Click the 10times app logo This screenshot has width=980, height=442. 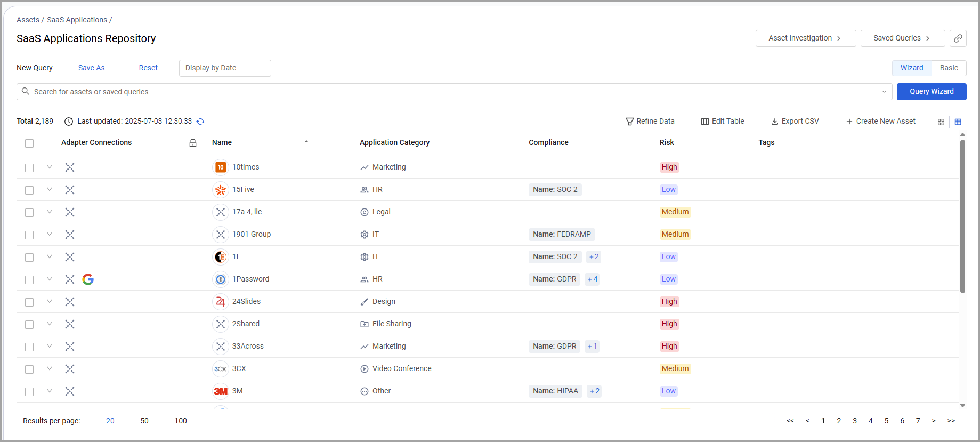[221, 167]
